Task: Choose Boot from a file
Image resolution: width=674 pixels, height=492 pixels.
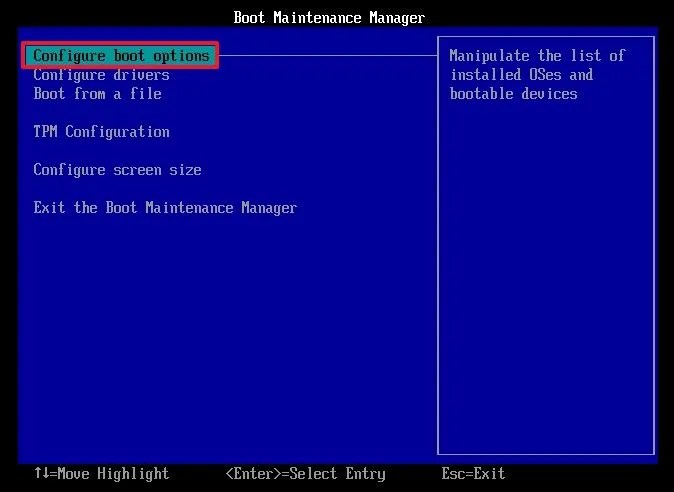Action: tap(98, 94)
